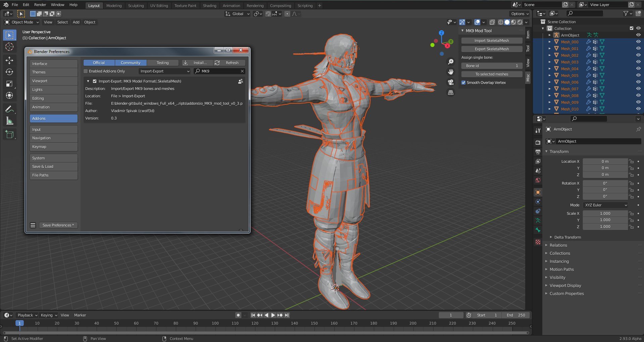644x342 pixels.
Task: Select the Move tool in the toolbar
Action: point(9,60)
